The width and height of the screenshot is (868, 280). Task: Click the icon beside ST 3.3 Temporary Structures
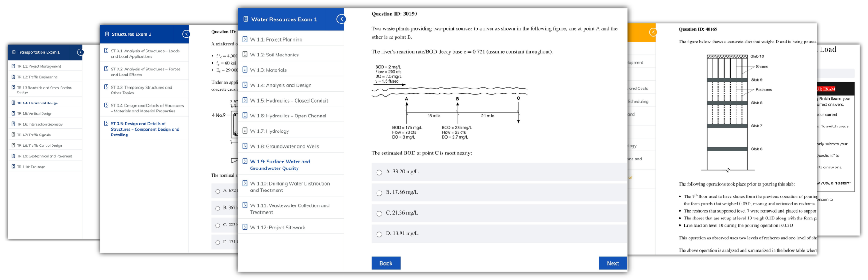click(x=106, y=87)
